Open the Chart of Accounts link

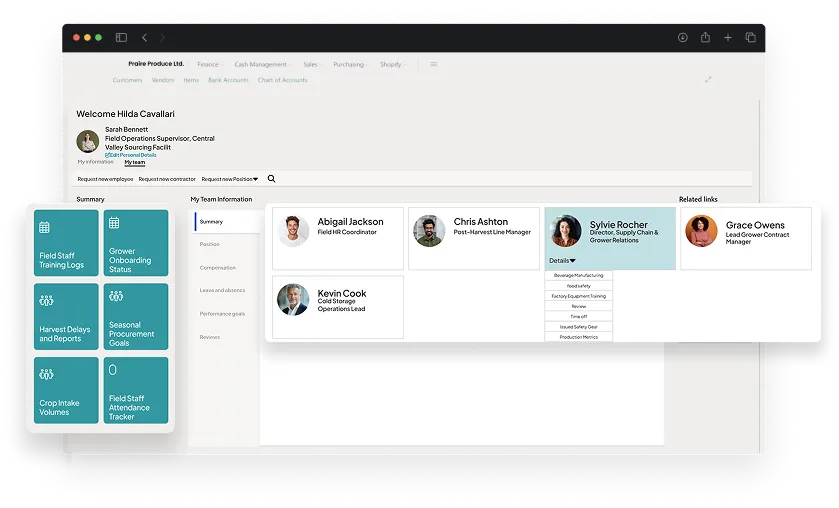pos(282,80)
